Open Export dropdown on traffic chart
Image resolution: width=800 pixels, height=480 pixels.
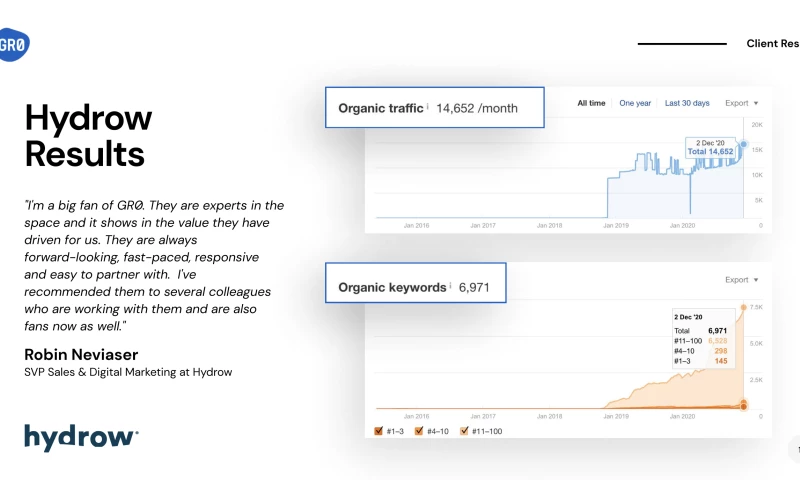pyautogui.click(x=741, y=103)
